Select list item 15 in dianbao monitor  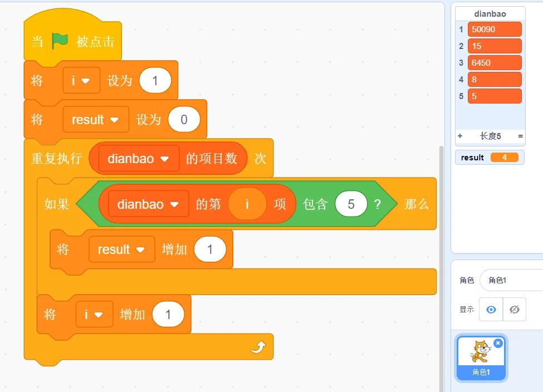[495, 46]
